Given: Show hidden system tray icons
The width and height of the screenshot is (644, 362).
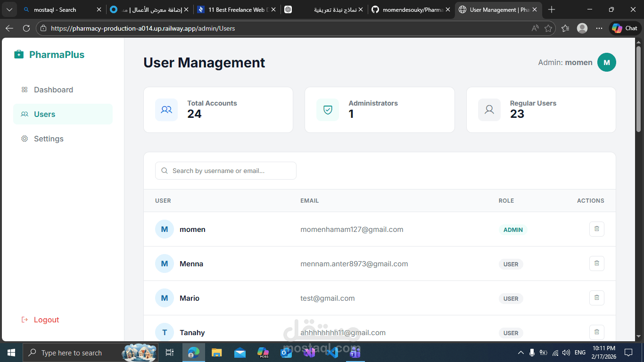Looking at the screenshot, I should tap(520, 353).
